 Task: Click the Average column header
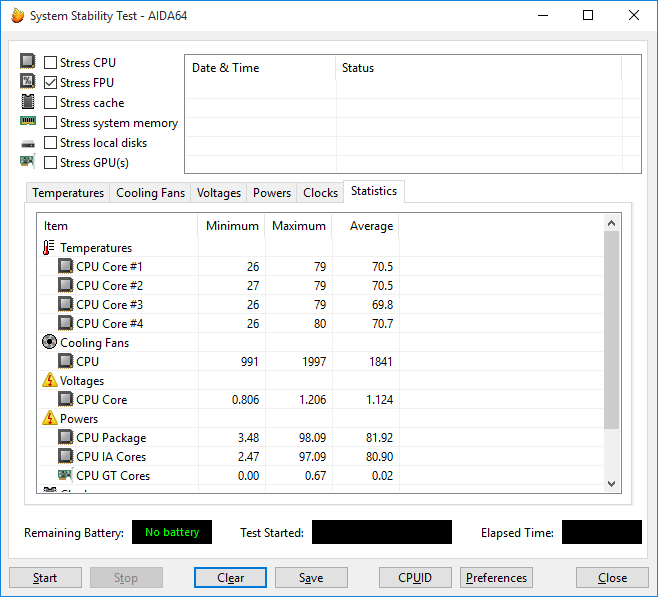366,226
